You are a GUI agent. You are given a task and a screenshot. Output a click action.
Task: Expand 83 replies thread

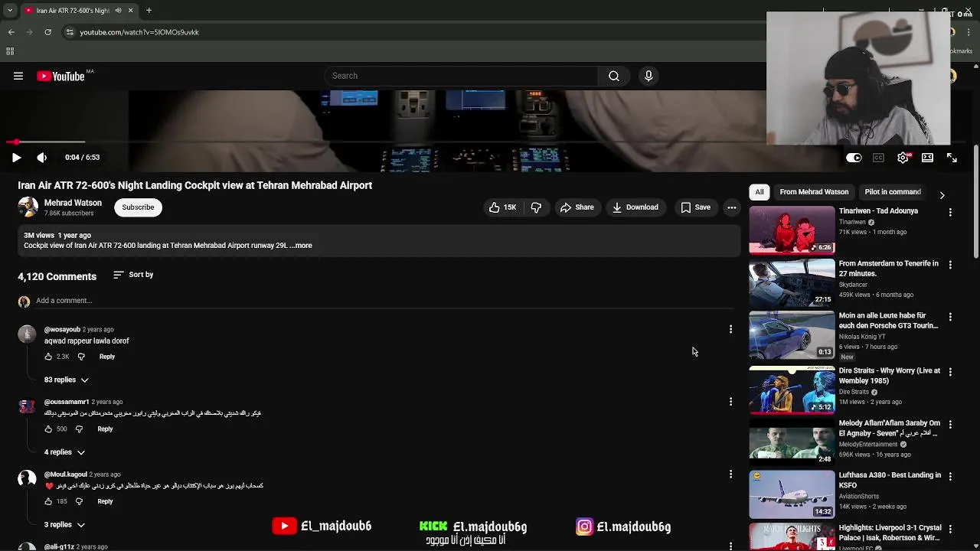tap(67, 380)
